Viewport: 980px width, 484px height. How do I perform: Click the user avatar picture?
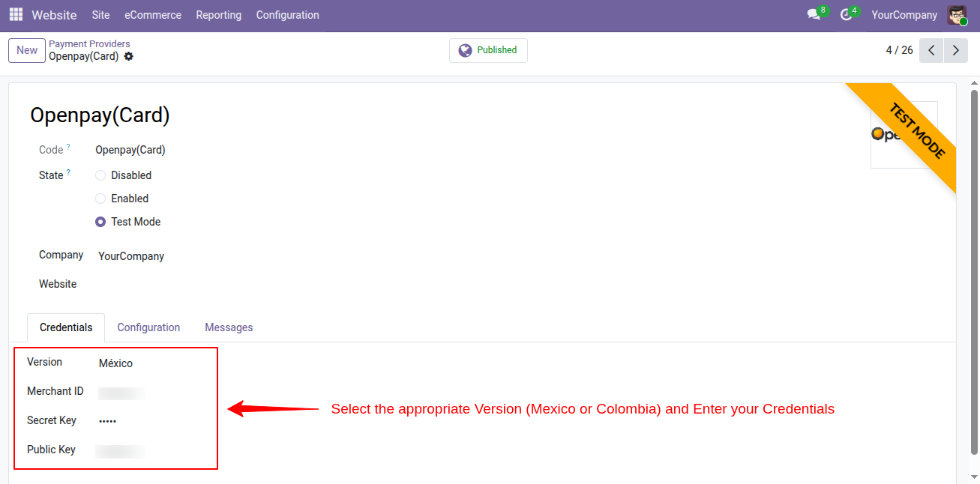pos(957,15)
